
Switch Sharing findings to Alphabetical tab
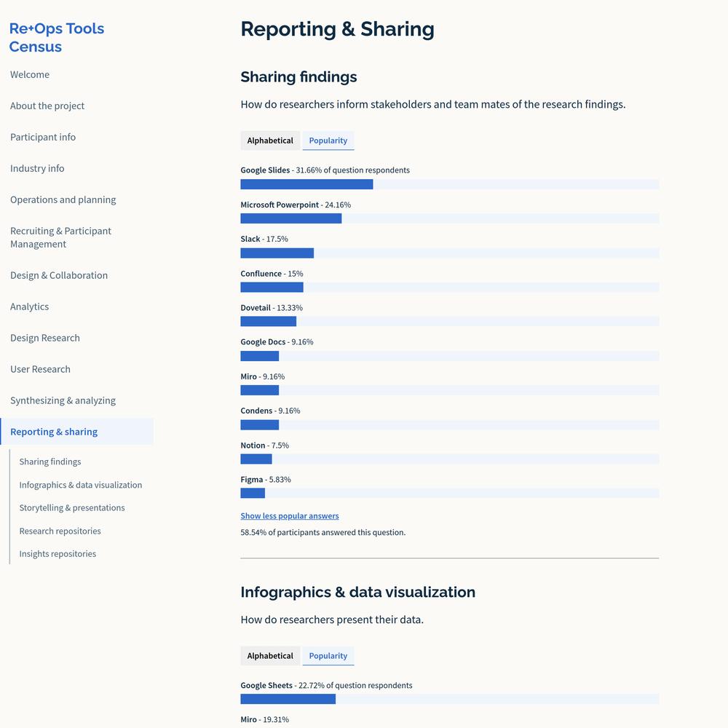(270, 141)
